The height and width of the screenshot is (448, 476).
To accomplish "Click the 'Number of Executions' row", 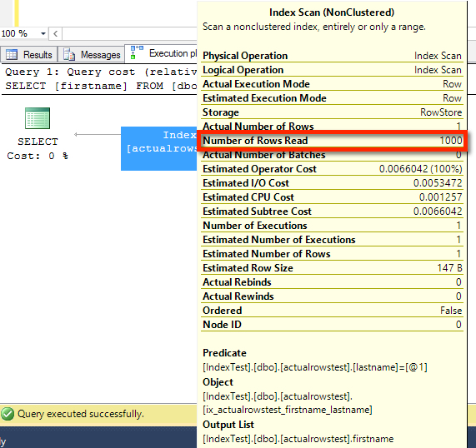I will coord(332,226).
